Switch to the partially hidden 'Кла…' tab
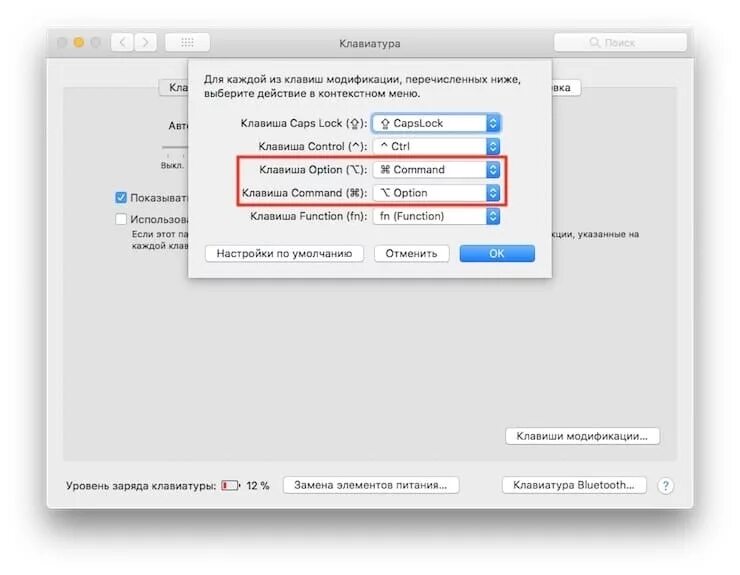The width and height of the screenshot is (740, 575). click(174, 88)
